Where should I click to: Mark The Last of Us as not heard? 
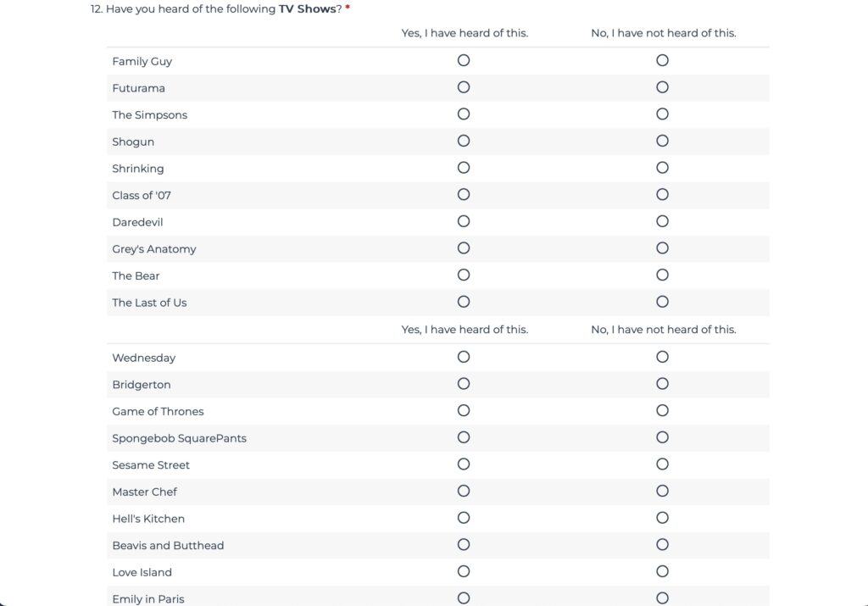(x=662, y=302)
